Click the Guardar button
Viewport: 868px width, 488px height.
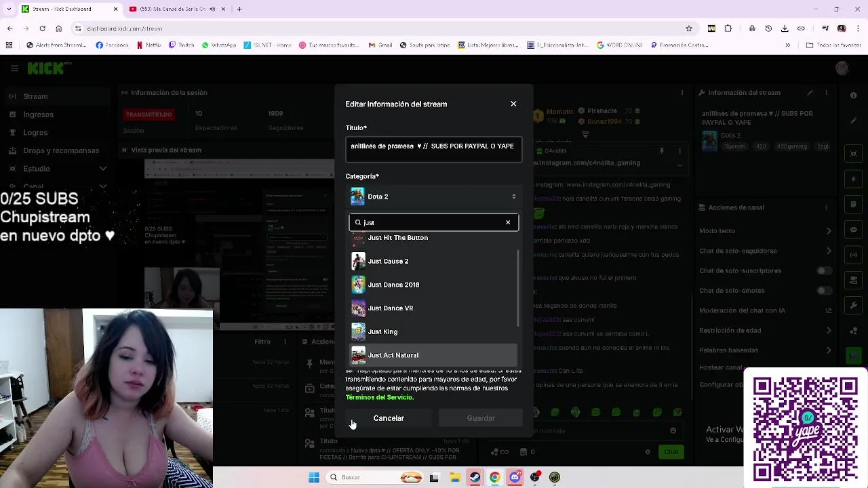click(x=481, y=418)
